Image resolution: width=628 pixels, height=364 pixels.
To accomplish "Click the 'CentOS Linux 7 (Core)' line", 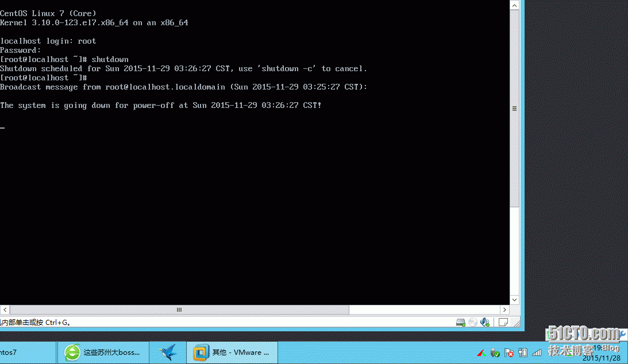I will pyautogui.click(x=48, y=14).
